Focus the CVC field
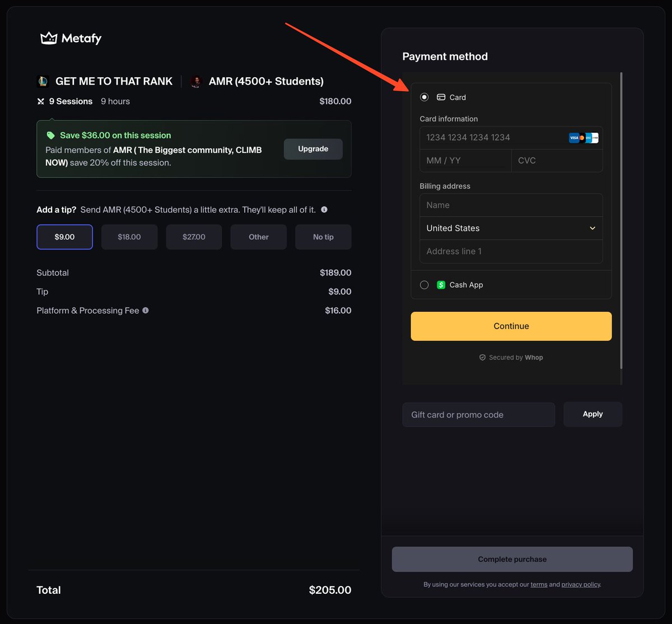The height and width of the screenshot is (624, 672). [x=557, y=161]
